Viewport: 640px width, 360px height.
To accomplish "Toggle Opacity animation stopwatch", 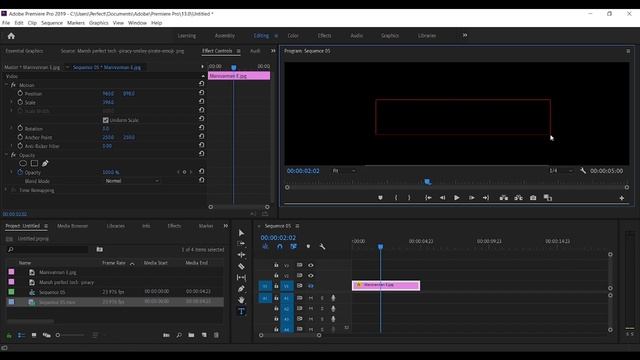I will coord(20,172).
